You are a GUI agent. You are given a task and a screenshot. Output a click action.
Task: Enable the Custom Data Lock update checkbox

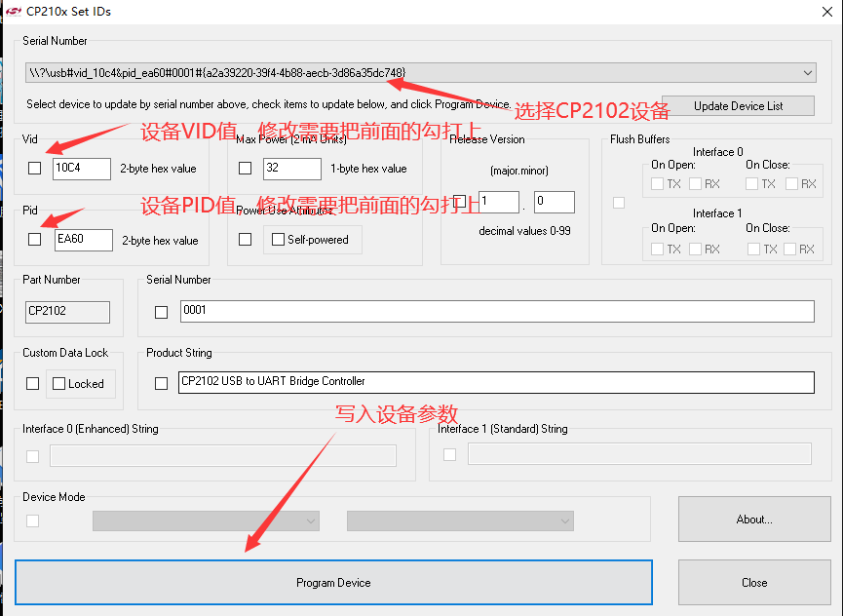tap(33, 383)
